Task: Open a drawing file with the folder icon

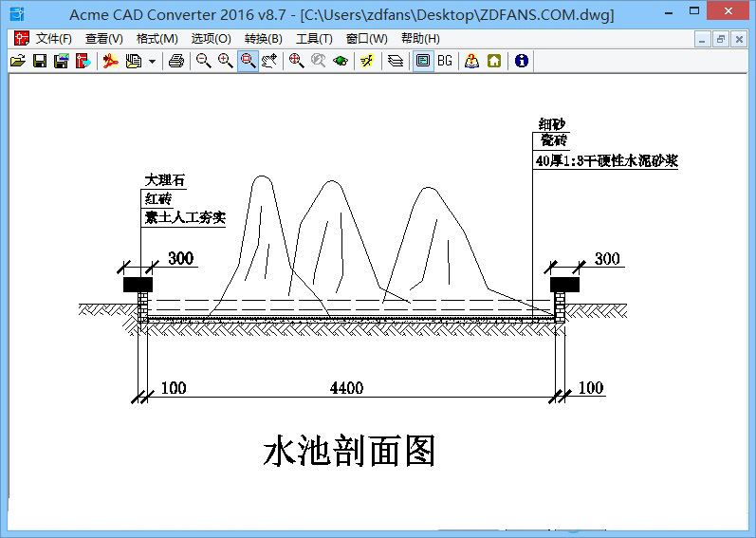Action: pos(18,61)
